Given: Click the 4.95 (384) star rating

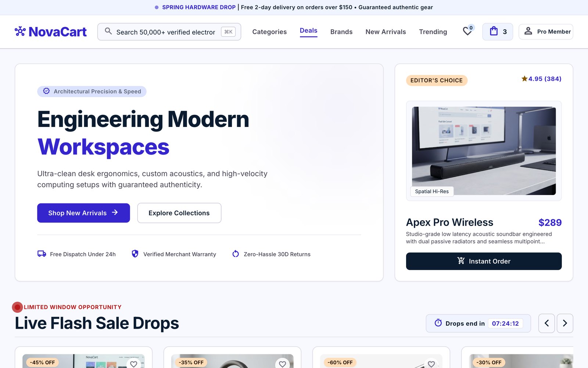Looking at the screenshot, I should point(541,79).
